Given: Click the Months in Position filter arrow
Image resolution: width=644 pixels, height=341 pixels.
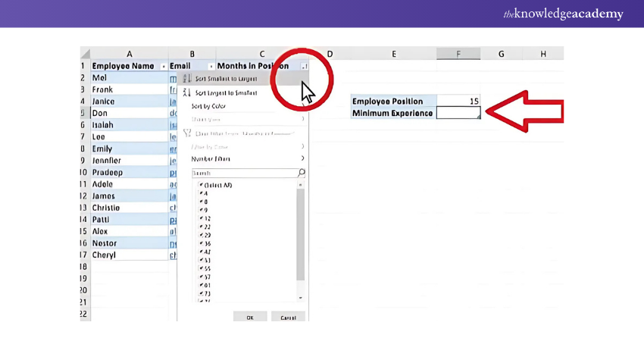Looking at the screenshot, I should click(x=304, y=67).
